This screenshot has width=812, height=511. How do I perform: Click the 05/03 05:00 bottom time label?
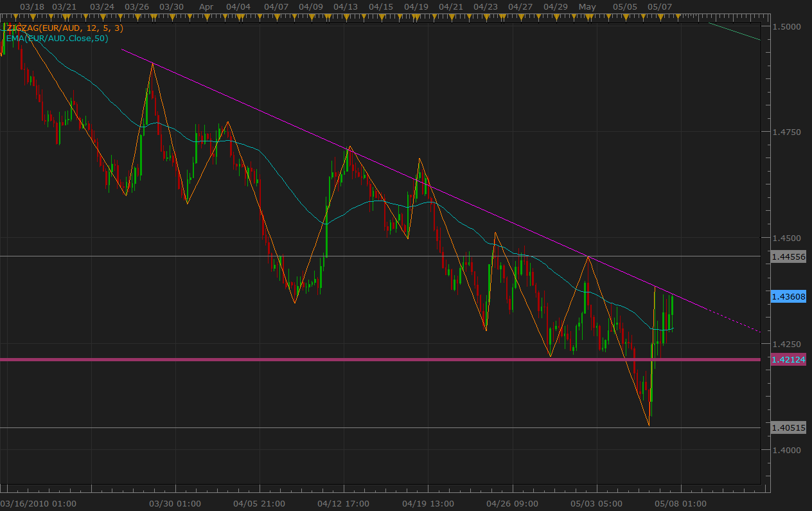596,503
